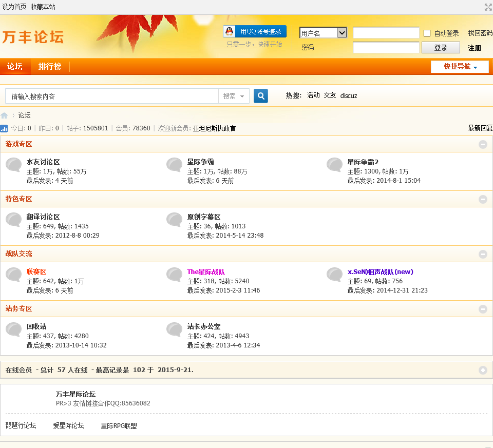Switch to the 排行榜 tab
Viewport: 493px width, 448px height.
point(50,67)
